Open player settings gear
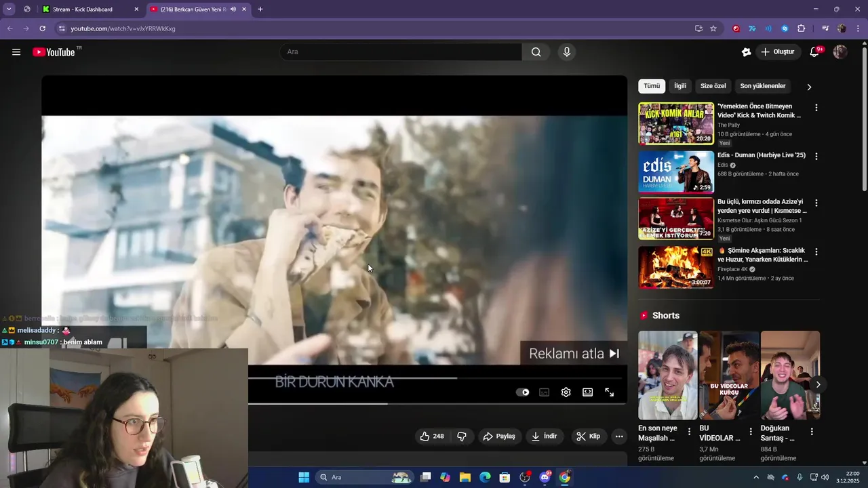 pyautogui.click(x=566, y=392)
